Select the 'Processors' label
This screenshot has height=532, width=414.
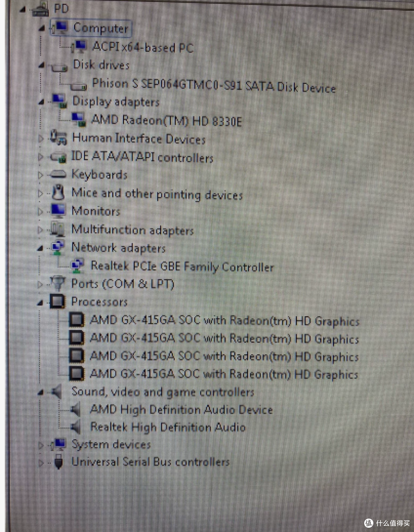(99, 302)
